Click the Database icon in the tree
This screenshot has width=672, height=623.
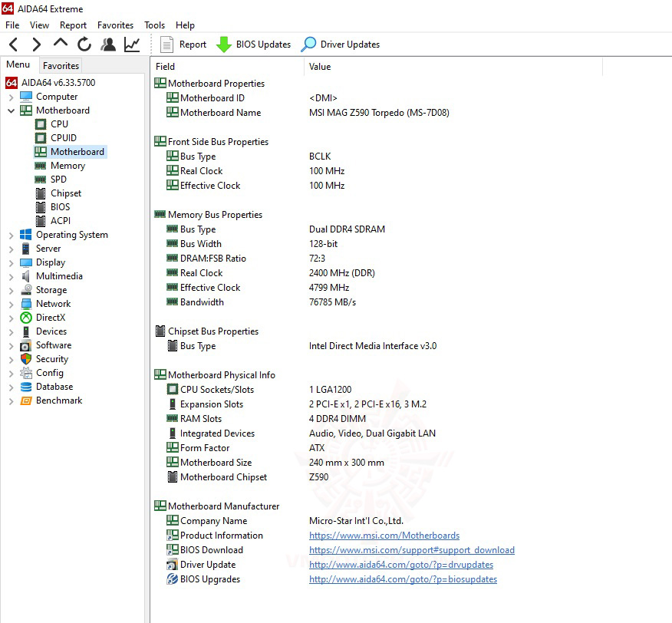26,387
